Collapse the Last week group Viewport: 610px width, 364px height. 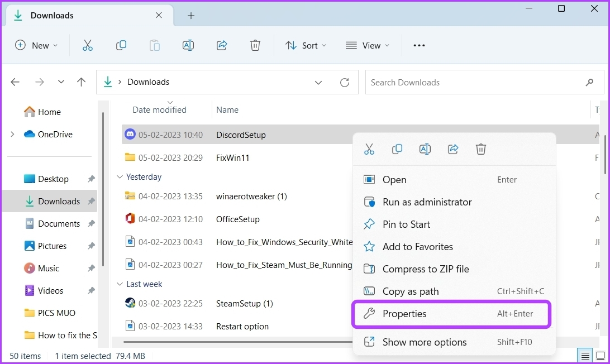pos(120,284)
